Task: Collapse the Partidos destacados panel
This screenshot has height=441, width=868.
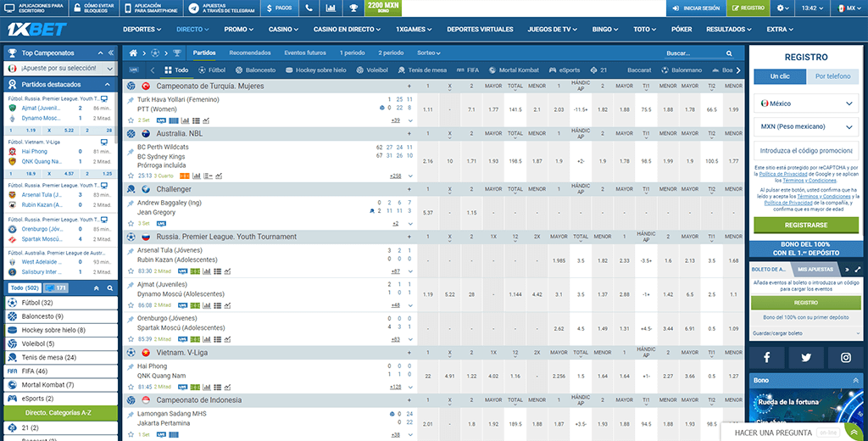Action: [x=108, y=85]
